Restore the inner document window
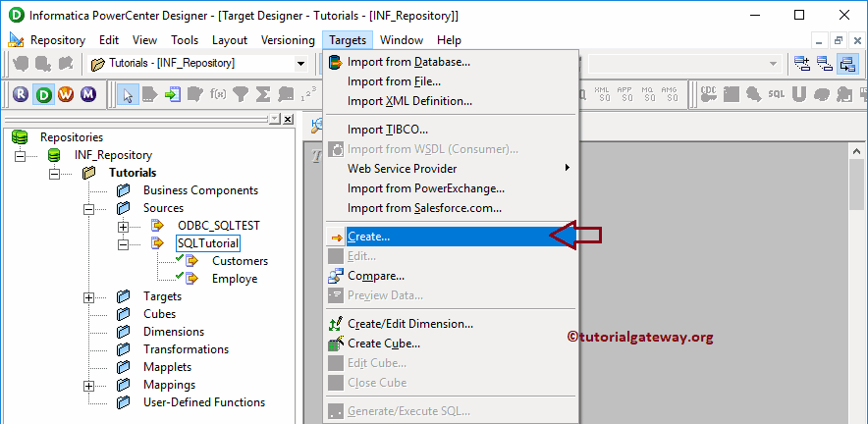The width and height of the screenshot is (868, 424). coord(840,40)
